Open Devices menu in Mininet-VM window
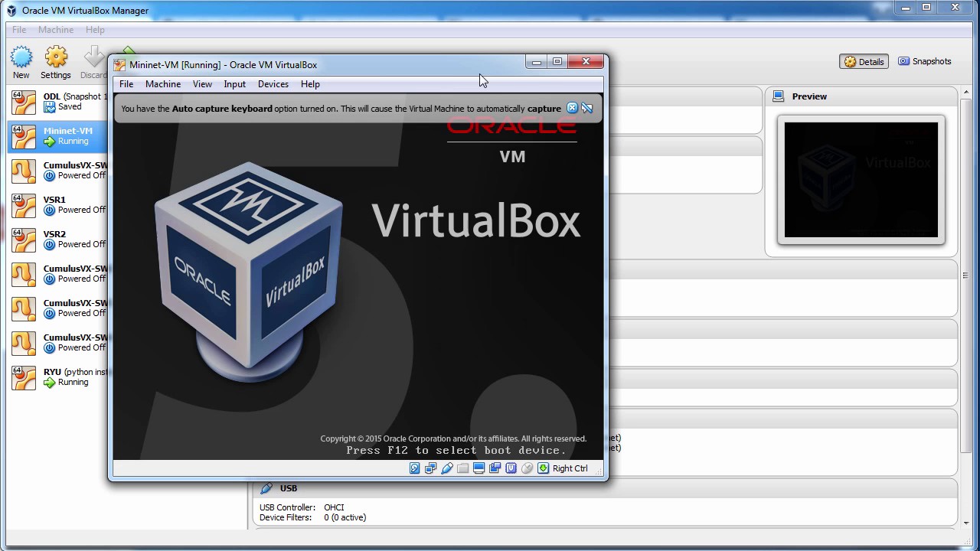 pyautogui.click(x=273, y=84)
